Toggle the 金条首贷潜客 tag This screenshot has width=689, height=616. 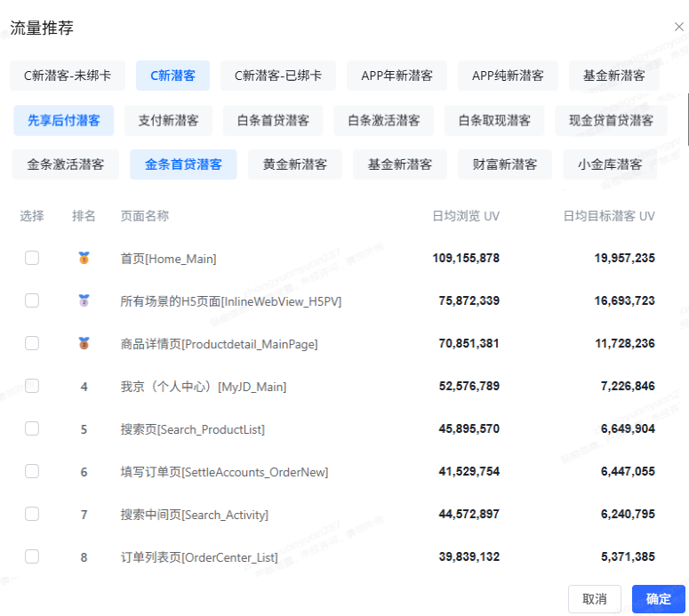click(183, 164)
